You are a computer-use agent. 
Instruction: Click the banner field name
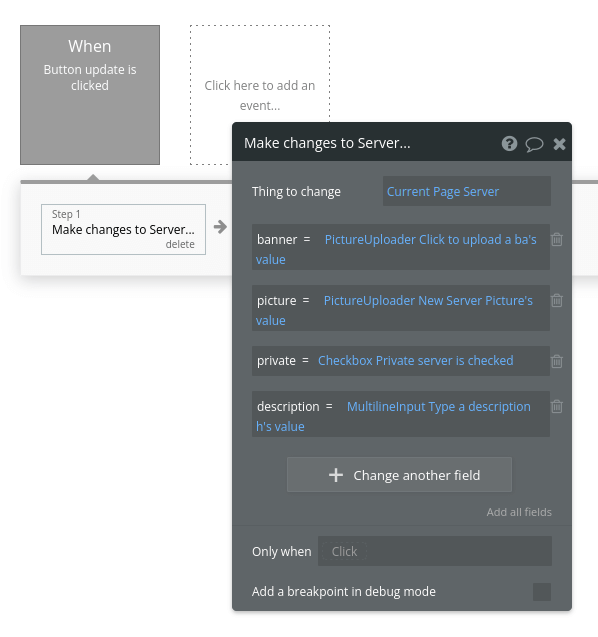coord(277,239)
